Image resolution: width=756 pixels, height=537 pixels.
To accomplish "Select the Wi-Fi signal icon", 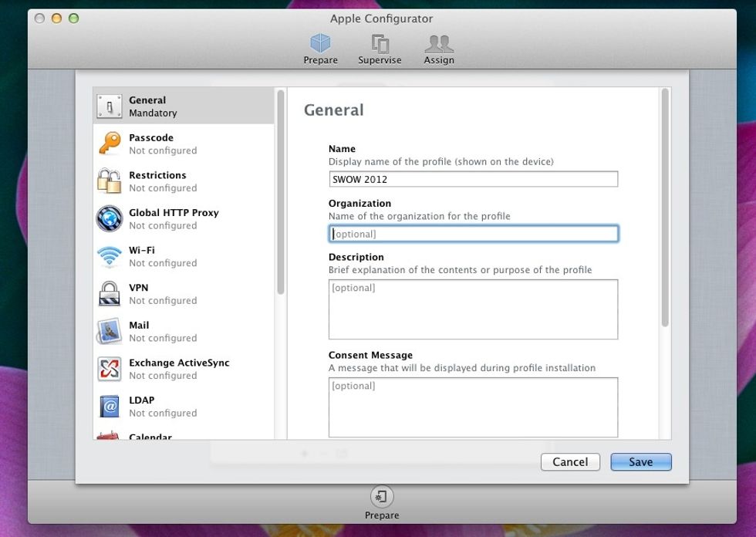I will [110, 256].
